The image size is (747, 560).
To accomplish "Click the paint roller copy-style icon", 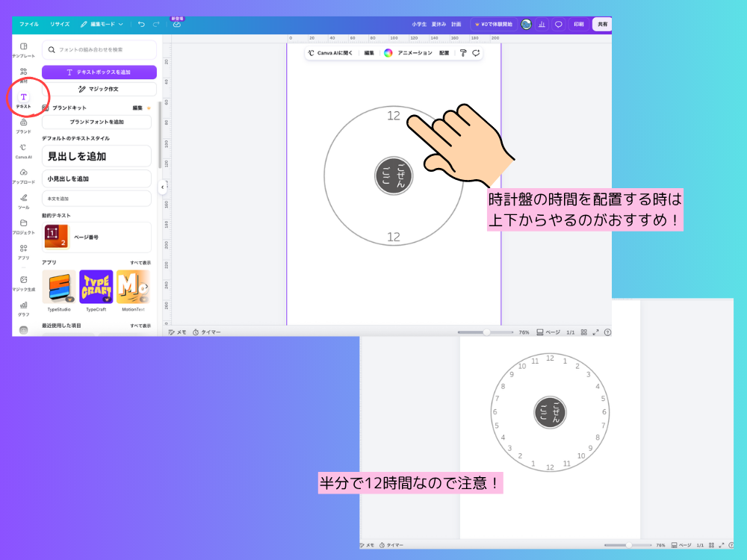I will coord(462,53).
